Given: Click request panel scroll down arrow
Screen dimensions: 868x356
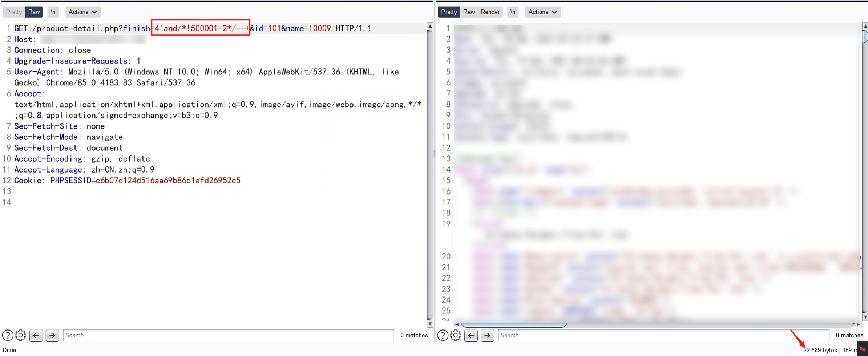Looking at the screenshot, I should point(430,324).
